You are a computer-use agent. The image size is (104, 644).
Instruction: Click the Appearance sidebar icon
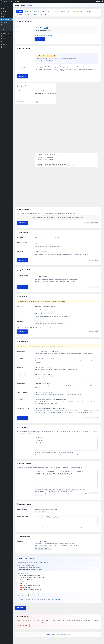tap(2, 33)
